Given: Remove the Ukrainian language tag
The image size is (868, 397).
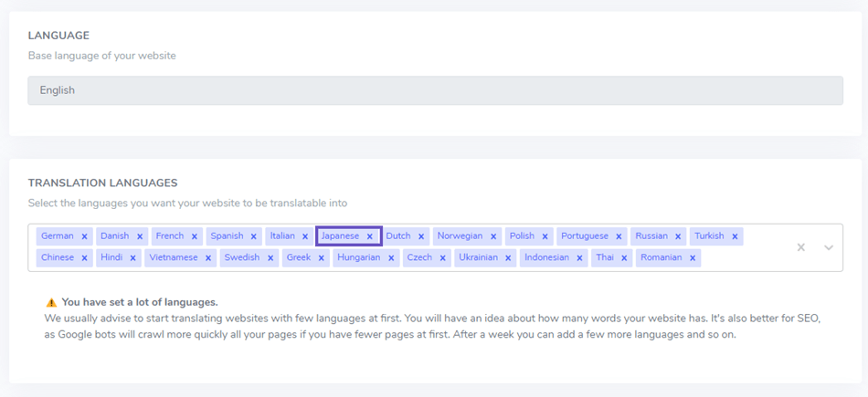Looking at the screenshot, I should [508, 257].
